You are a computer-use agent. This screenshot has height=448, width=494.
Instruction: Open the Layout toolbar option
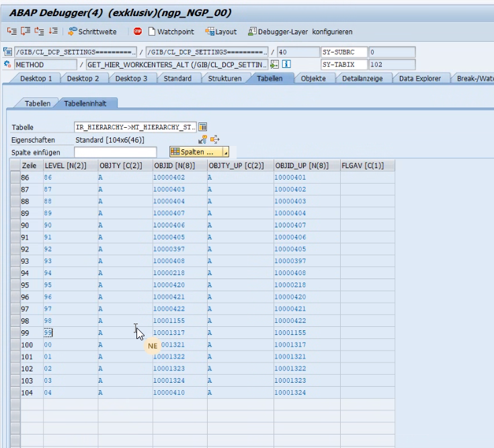pos(221,32)
